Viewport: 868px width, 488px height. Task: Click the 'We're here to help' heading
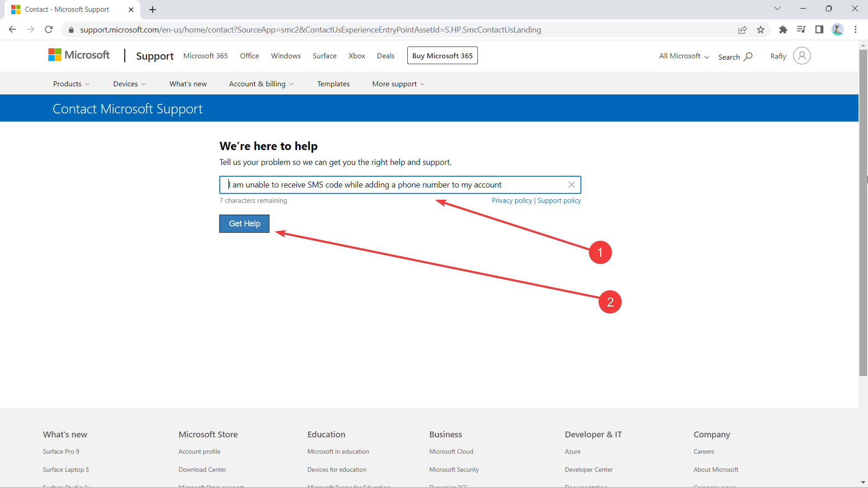point(269,146)
